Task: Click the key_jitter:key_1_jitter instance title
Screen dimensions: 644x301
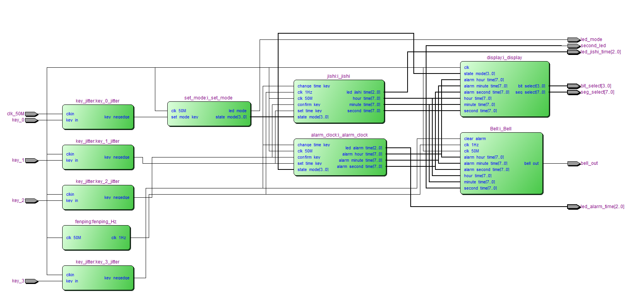Action: pos(98,141)
